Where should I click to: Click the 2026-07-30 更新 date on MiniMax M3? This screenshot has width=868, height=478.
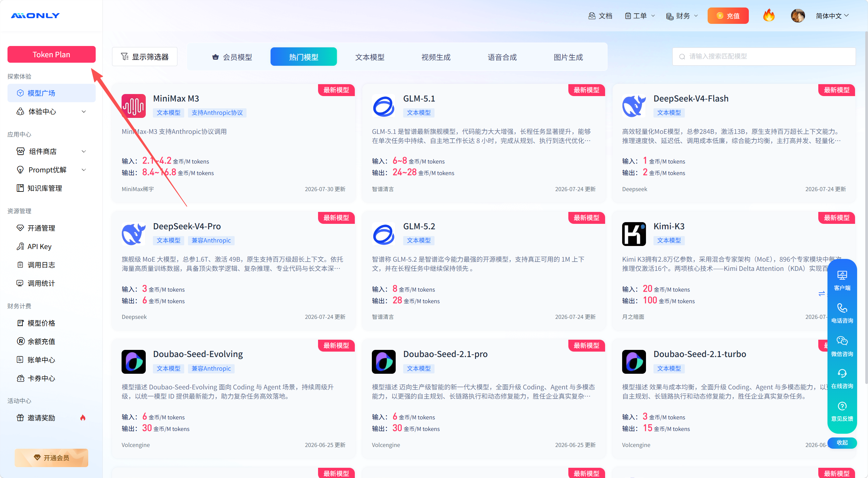point(325,189)
